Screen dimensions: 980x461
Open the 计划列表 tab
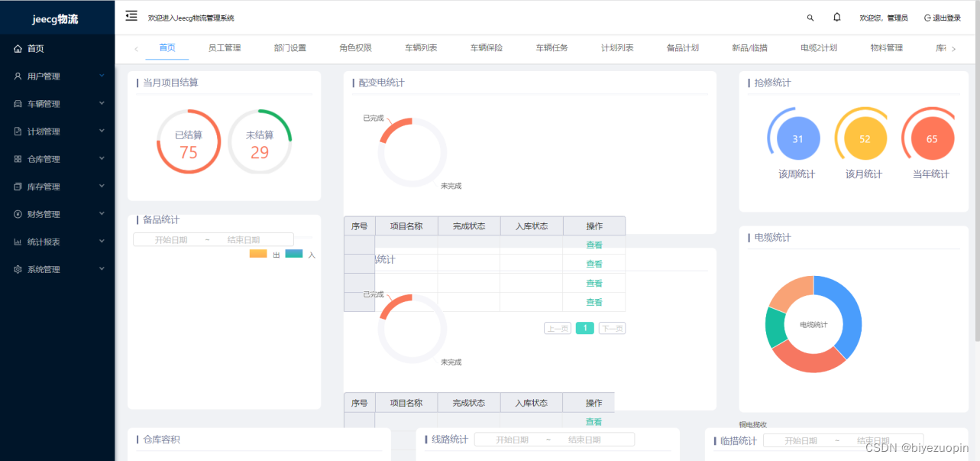[618, 47]
